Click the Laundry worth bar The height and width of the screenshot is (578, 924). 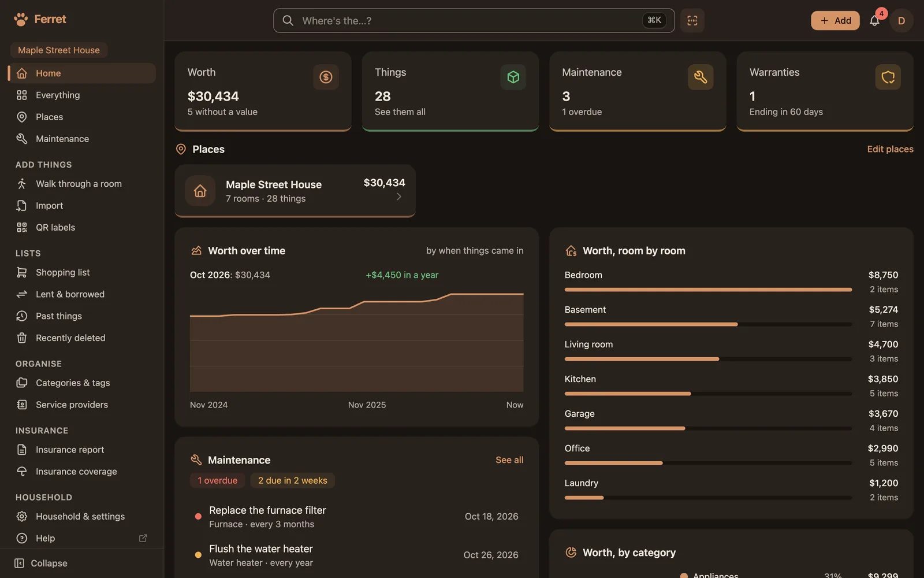[708, 498]
